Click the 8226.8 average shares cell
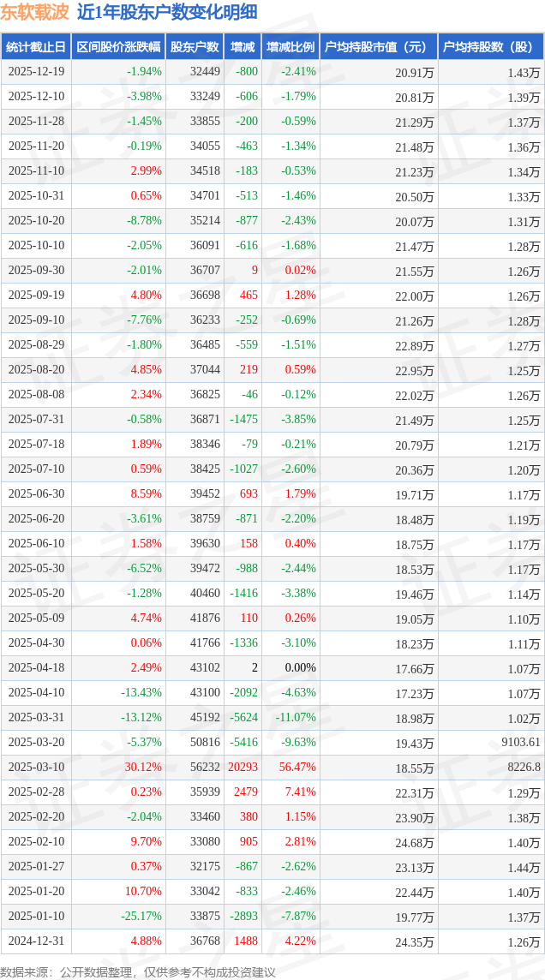 (522, 767)
